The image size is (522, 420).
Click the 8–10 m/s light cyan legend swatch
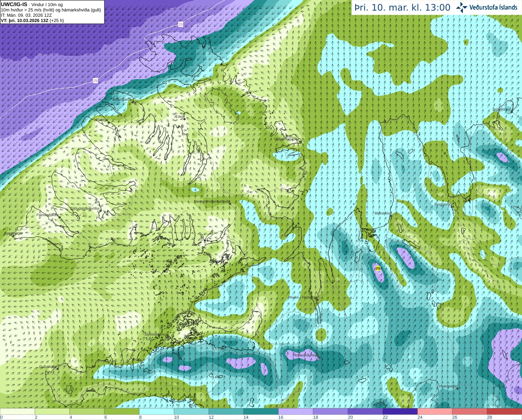click(x=157, y=411)
